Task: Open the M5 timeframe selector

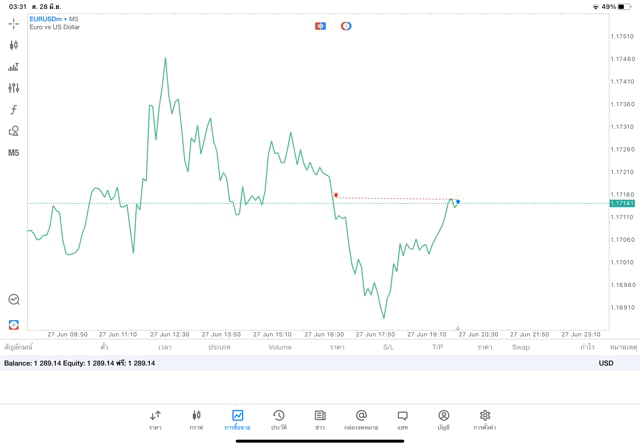Action: (14, 153)
